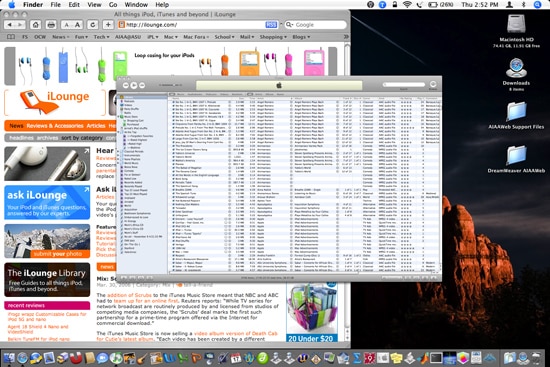The width and height of the screenshot is (550, 367).
Task: Click the RSS badge in Safari's address bar
Action: (271, 25)
